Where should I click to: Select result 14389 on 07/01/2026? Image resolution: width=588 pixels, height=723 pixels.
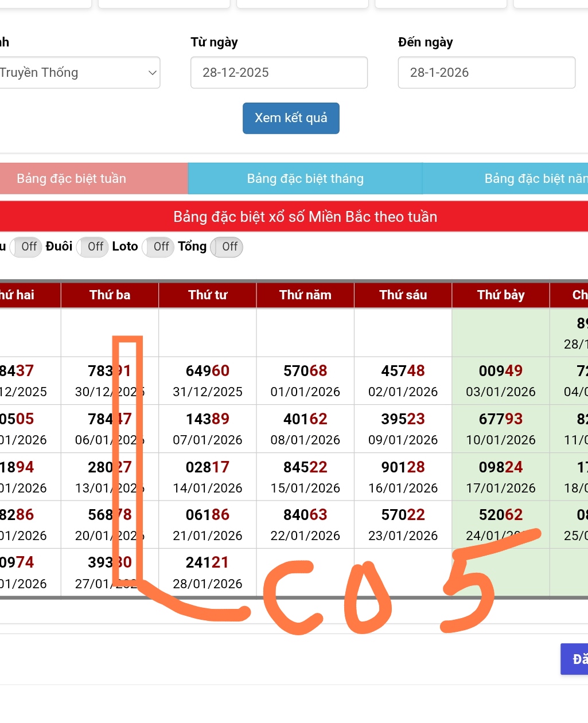point(208,419)
